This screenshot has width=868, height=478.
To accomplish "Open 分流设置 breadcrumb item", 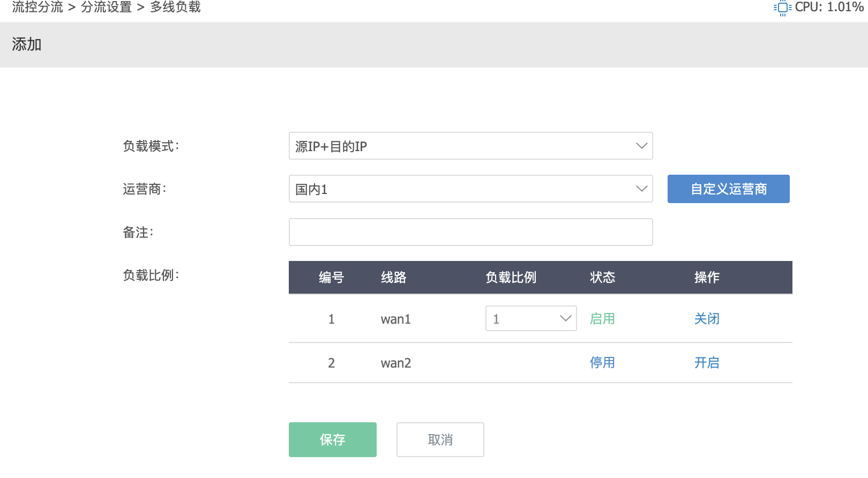I will pyautogui.click(x=106, y=7).
